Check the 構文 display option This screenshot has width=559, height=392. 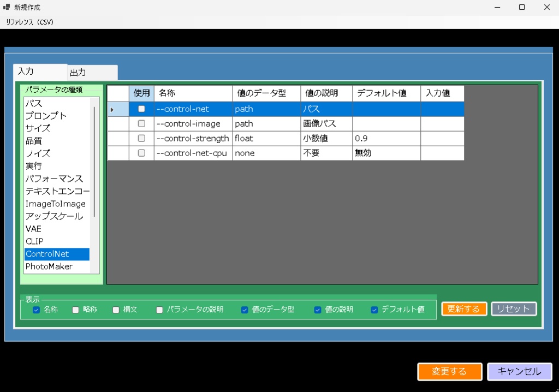(x=115, y=310)
